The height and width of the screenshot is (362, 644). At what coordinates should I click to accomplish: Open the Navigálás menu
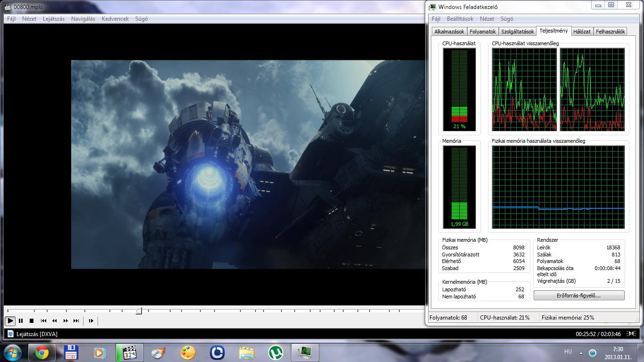click(83, 19)
